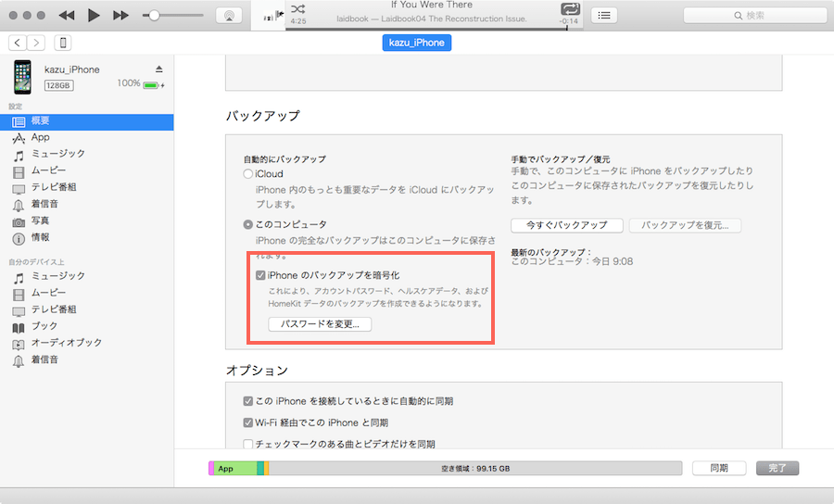Click the battery icon beside 100%

click(151, 85)
